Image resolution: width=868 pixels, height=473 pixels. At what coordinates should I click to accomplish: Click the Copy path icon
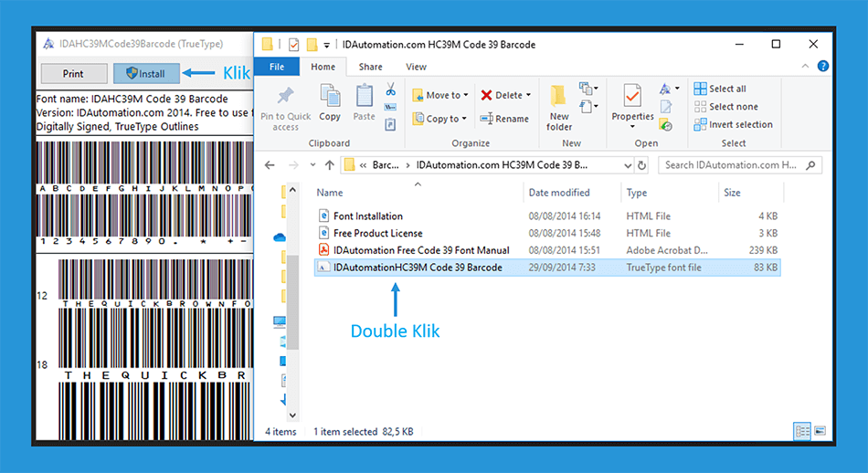tap(390, 107)
